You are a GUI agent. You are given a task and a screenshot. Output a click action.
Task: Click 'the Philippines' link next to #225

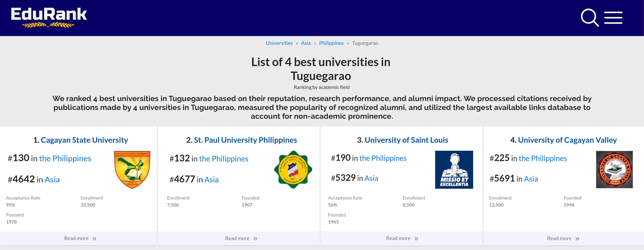coord(542,158)
